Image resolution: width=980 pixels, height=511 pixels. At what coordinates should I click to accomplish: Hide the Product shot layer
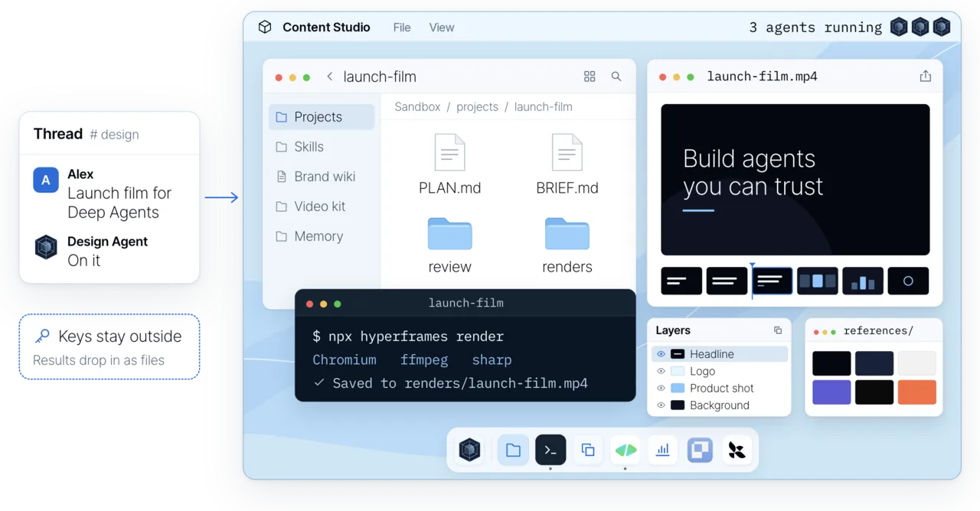(661, 388)
